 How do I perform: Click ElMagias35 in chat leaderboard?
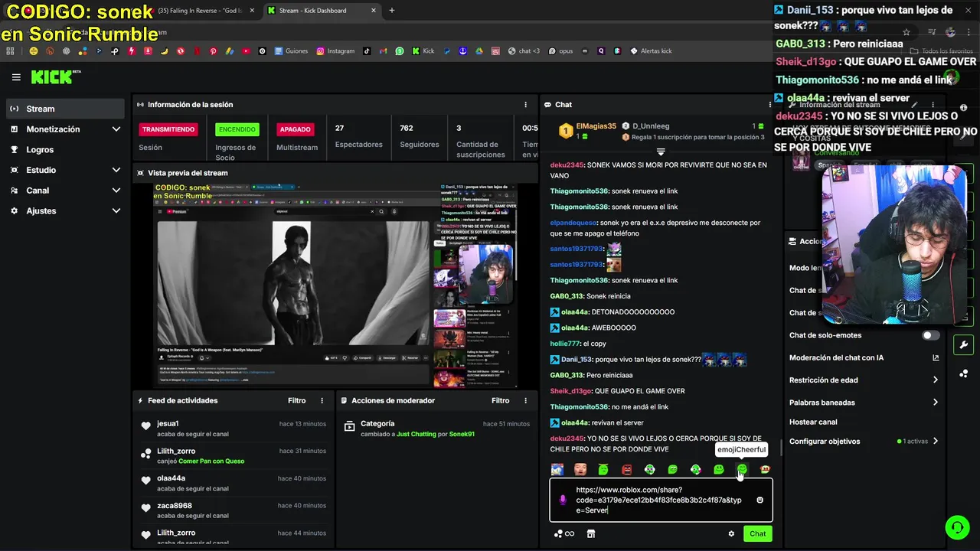pyautogui.click(x=596, y=126)
